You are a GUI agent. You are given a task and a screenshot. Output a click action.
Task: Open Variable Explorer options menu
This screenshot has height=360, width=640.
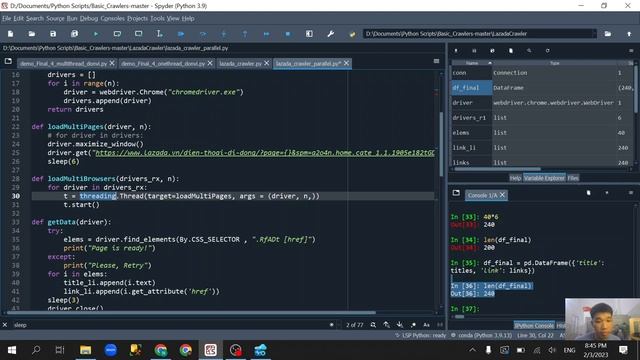(x=631, y=51)
